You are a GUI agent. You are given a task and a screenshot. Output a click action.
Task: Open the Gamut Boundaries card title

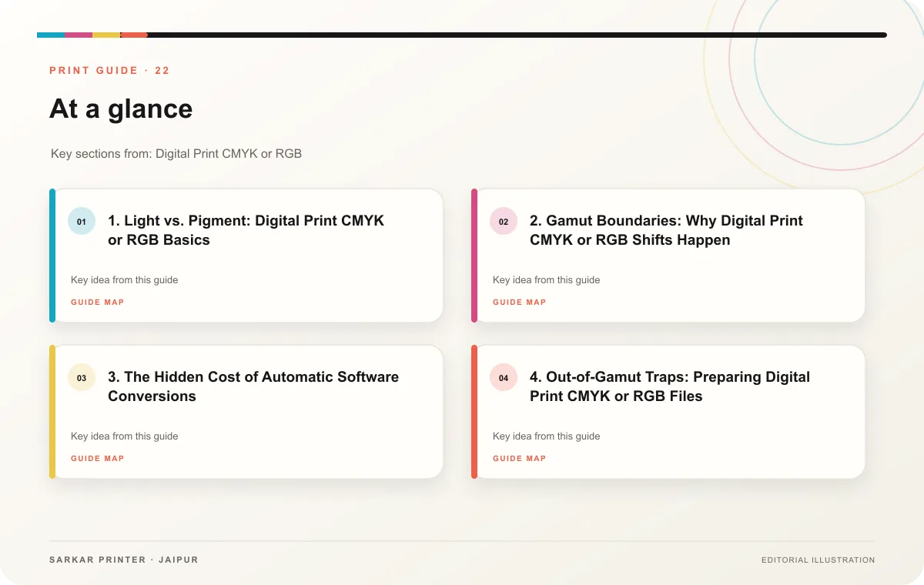(666, 230)
